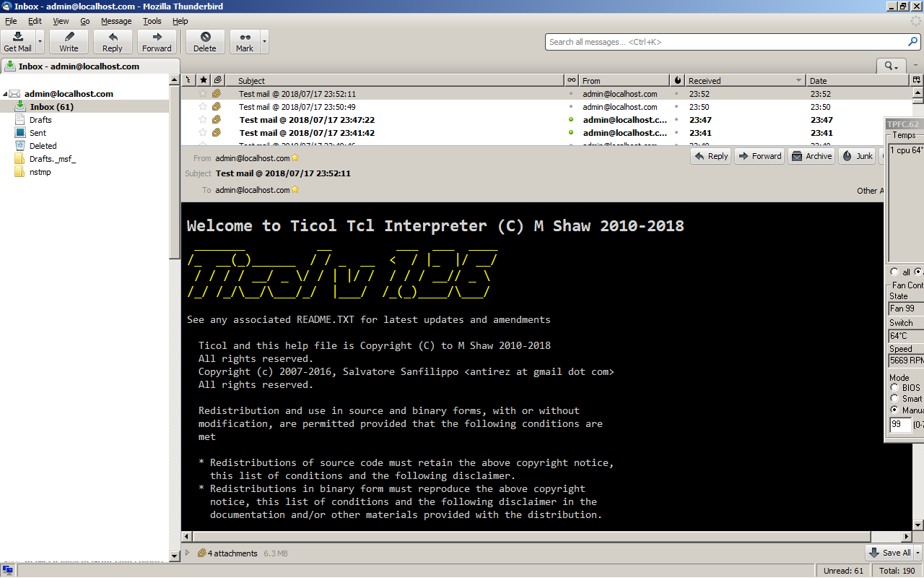Star the Test mail 23:52:11 message
924x578 pixels.
(203, 94)
